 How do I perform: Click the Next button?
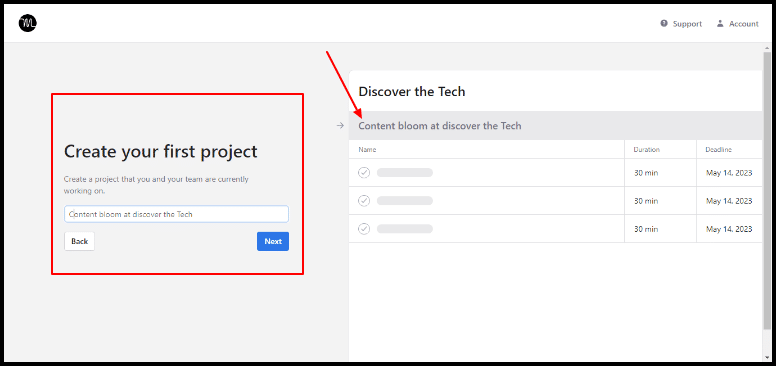coord(273,241)
